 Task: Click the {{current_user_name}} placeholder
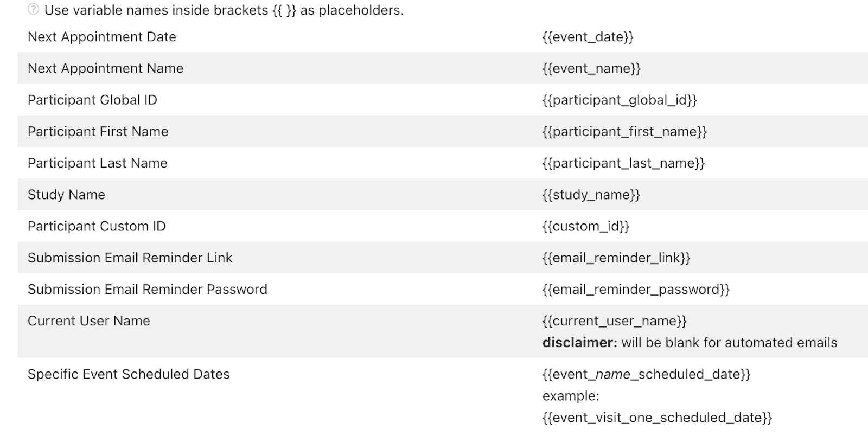click(614, 321)
